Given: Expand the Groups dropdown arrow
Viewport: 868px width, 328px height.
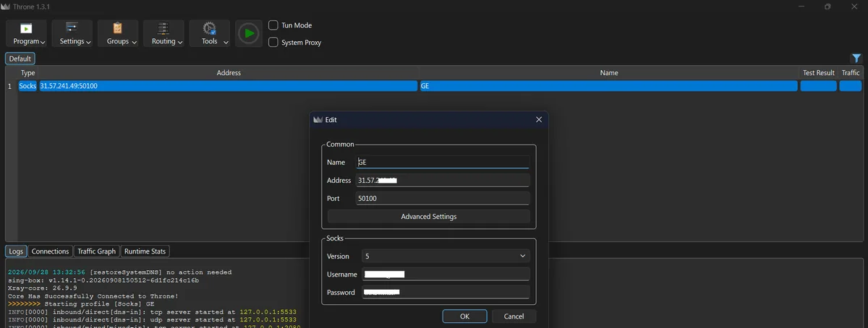Looking at the screenshot, I should coord(134,43).
